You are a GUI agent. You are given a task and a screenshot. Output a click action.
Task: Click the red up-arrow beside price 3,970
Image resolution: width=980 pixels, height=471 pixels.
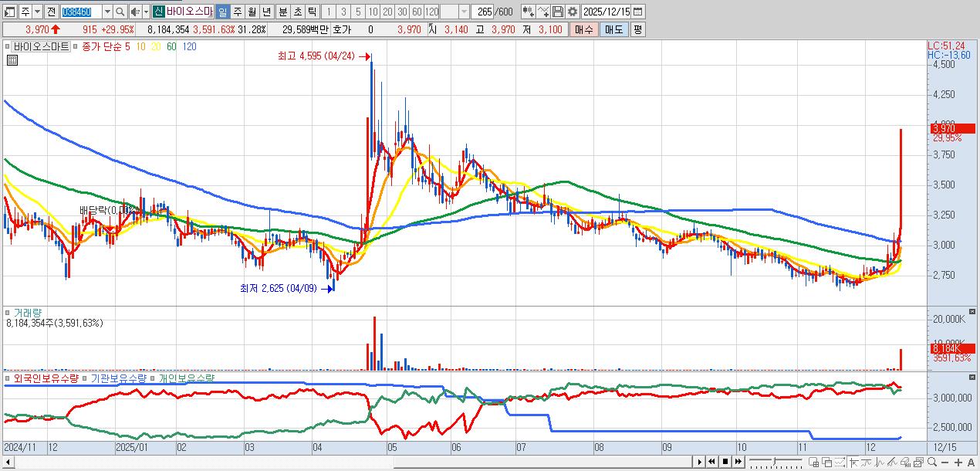(55, 29)
